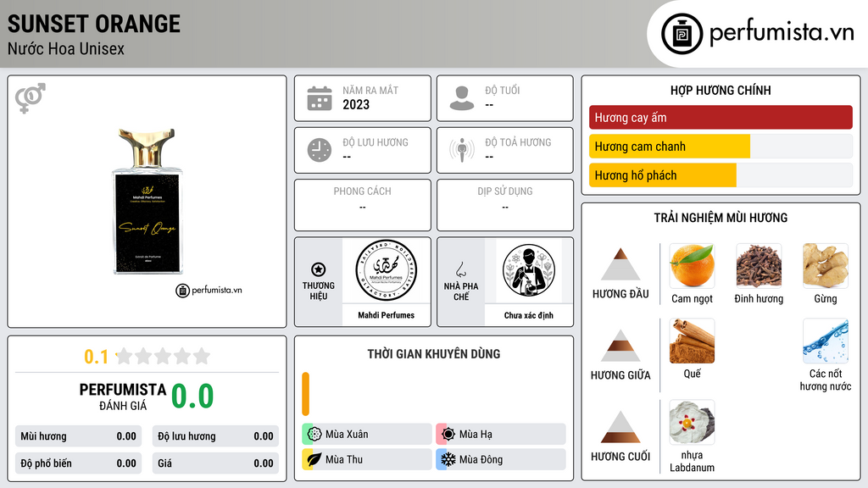This screenshot has width=868, height=488.
Task: Select the nhựa Labdanum note image
Action: point(692,422)
